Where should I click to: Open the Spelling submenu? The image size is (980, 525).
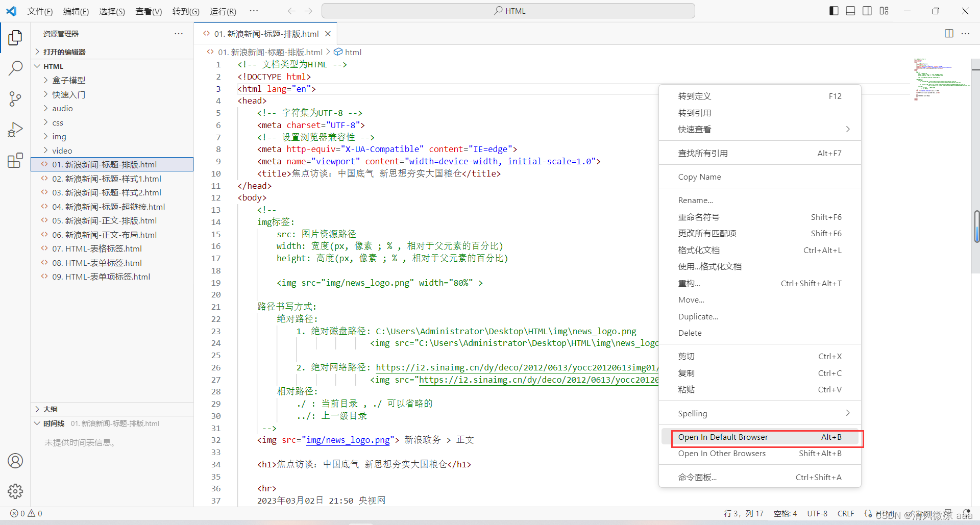point(760,413)
